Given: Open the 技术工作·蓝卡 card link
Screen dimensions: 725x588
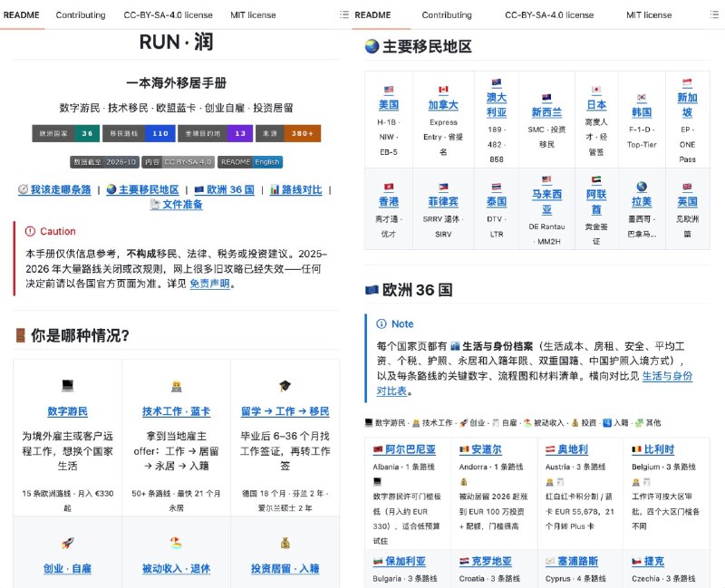Looking at the screenshot, I should pos(176,411).
